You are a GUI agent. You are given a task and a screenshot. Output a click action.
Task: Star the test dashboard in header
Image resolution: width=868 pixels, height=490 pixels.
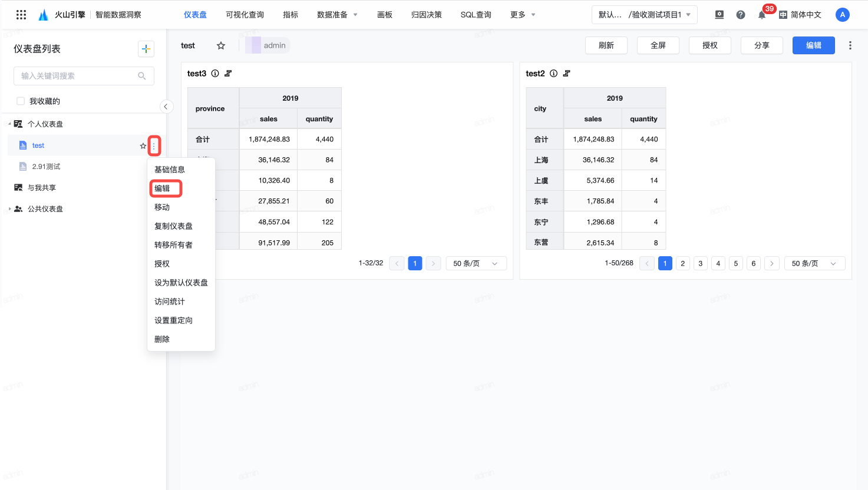[221, 45]
